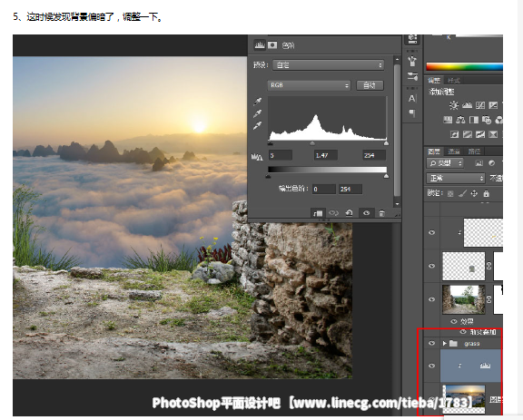Image resolution: width=523 pixels, height=420 pixels.
Task: Click the shadow input field showing 5
Action: 281,155
